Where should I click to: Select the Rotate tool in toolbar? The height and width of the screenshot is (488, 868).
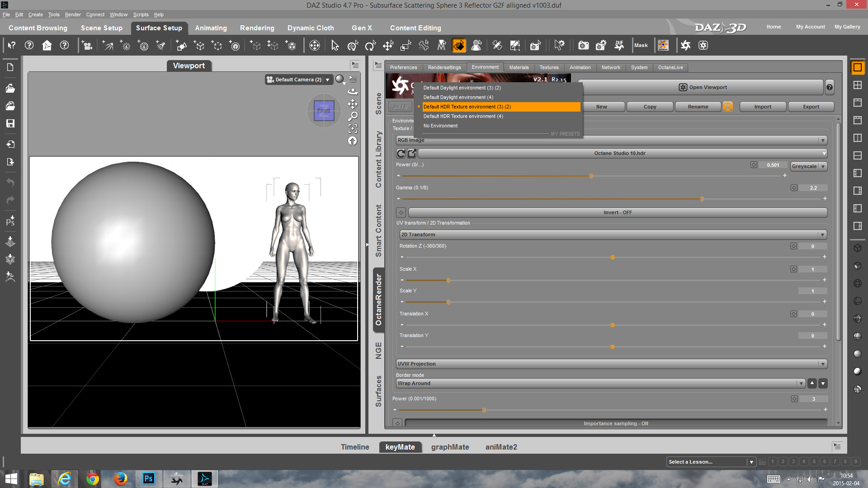370,45
